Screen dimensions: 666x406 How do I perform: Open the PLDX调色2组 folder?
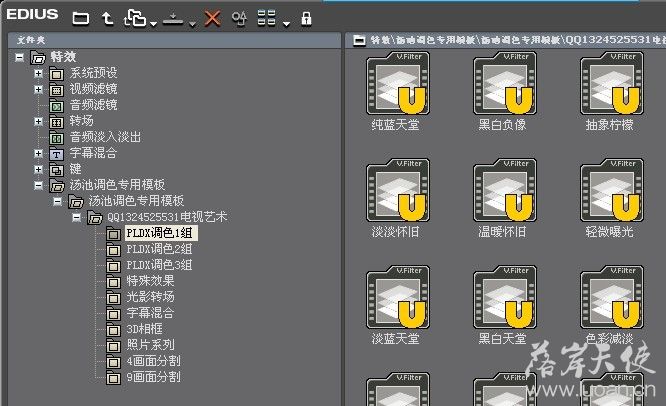coord(159,249)
